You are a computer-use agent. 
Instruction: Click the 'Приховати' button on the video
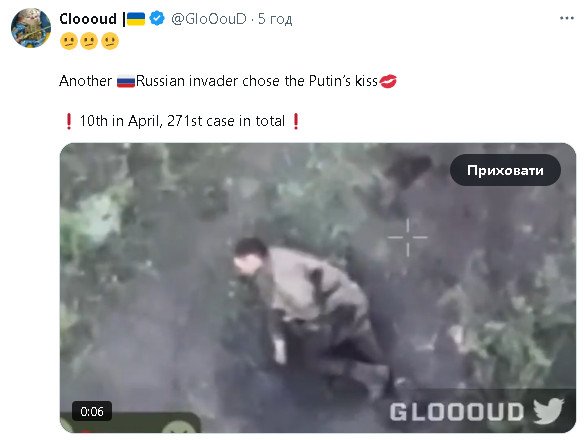pyautogui.click(x=505, y=170)
